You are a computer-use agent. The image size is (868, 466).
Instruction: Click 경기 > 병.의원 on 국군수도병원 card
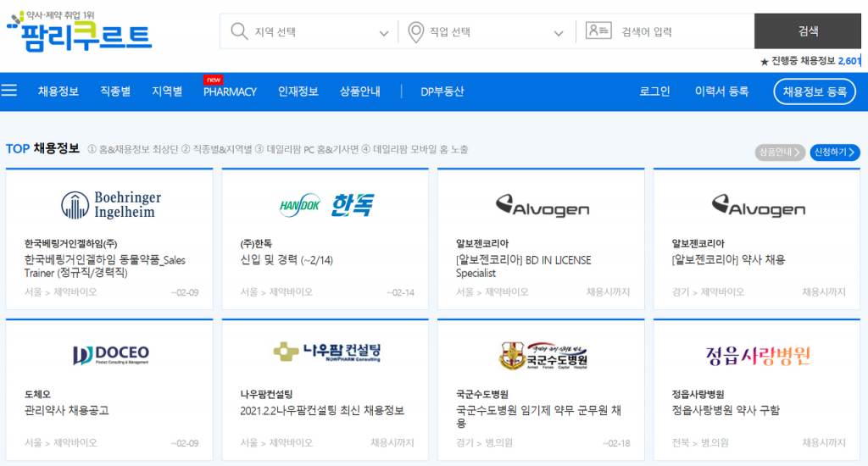tap(484, 443)
